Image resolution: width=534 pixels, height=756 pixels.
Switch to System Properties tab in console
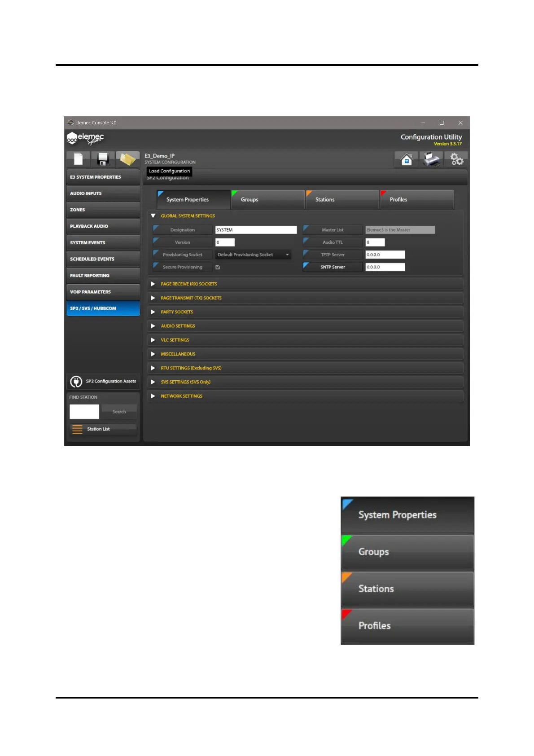point(193,200)
